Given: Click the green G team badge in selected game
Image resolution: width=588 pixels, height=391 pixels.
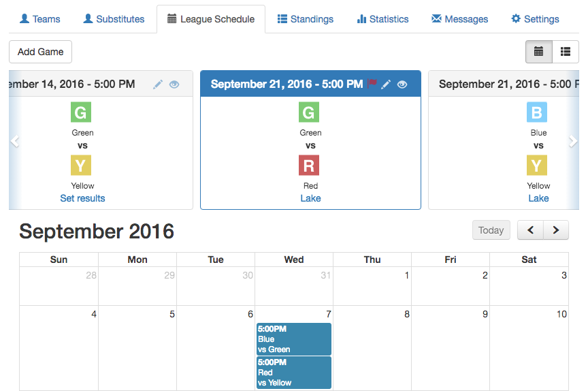Looking at the screenshot, I should [x=308, y=112].
